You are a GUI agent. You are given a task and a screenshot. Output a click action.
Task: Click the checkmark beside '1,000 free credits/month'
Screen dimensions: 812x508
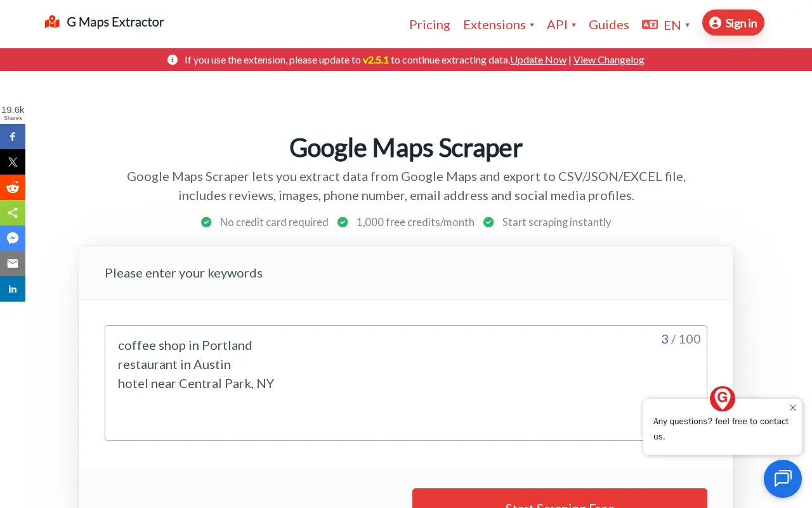tap(343, 222)
